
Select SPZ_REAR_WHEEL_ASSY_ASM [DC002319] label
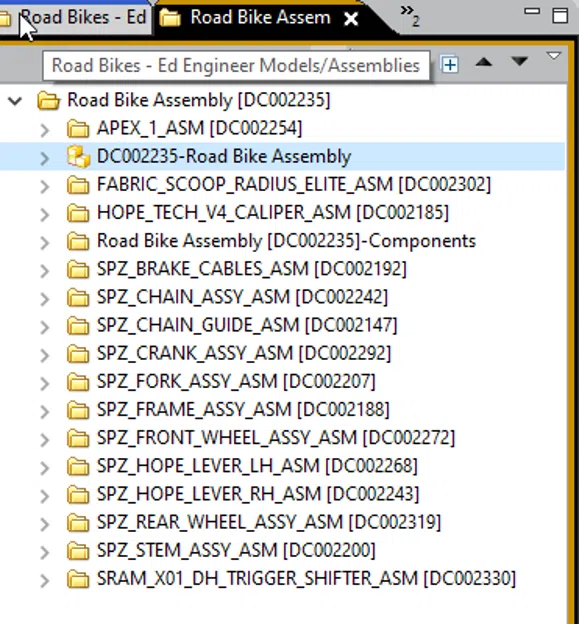point(269,523)
